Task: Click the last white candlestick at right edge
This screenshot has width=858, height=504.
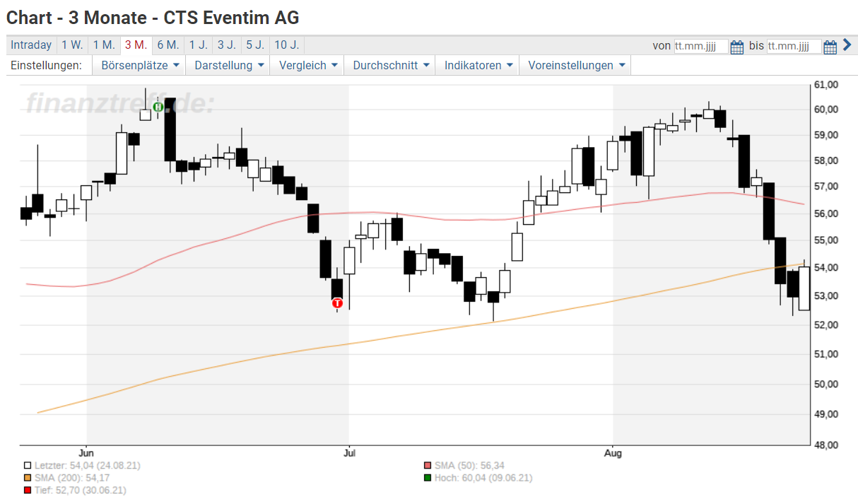Action: click(x=804, y=288)
